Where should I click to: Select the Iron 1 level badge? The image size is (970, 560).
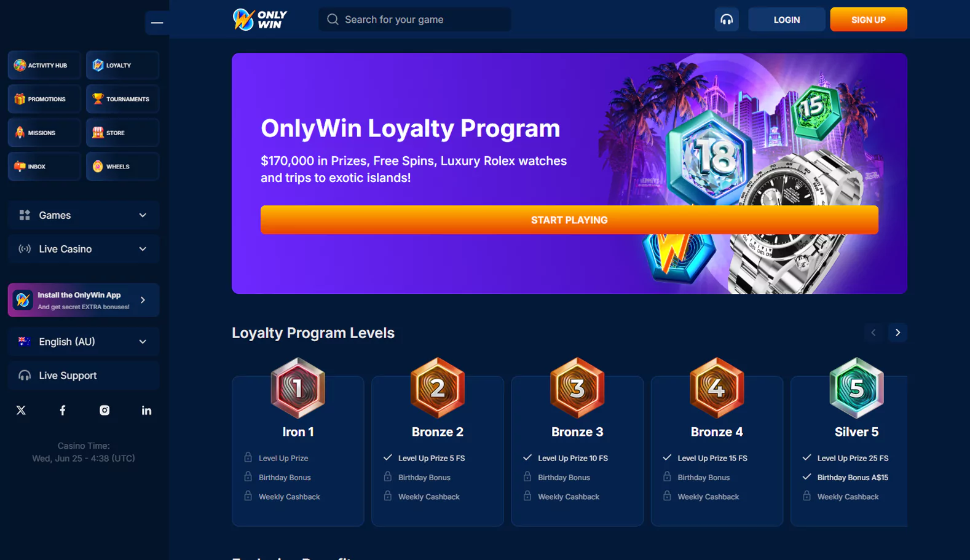coord(298,388)
